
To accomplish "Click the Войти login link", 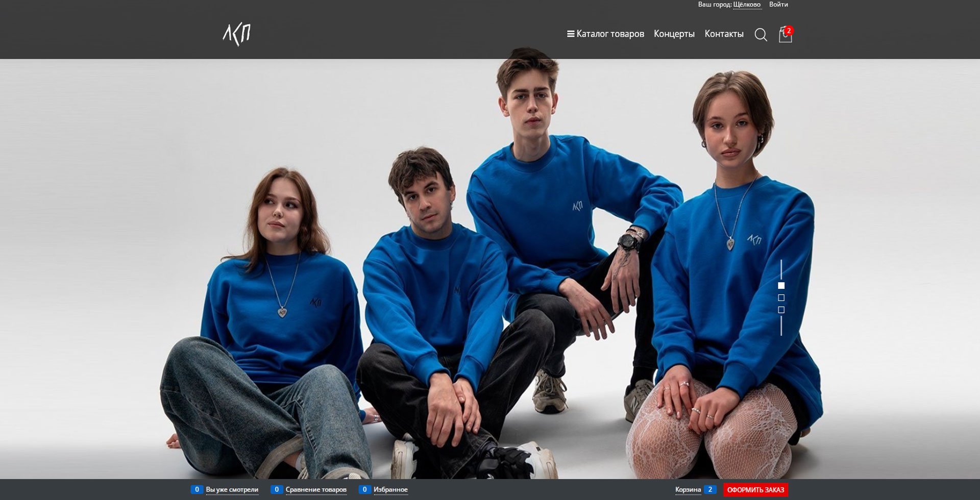I will 778,5.
